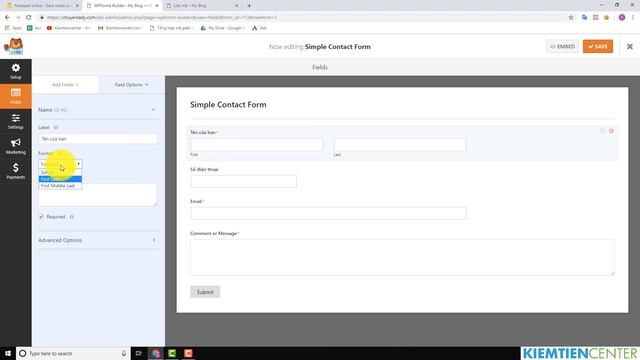Open Ads bookmark

pos(259,28)
